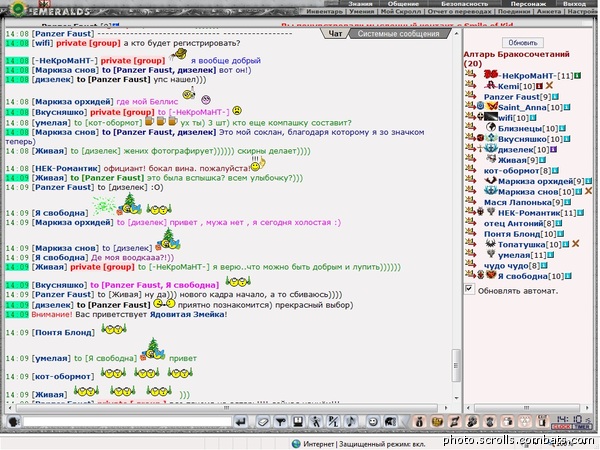Viewport: 600px width, 450px height.
Task: Open info icon next to wifi[10]
Action: point(533,118)
